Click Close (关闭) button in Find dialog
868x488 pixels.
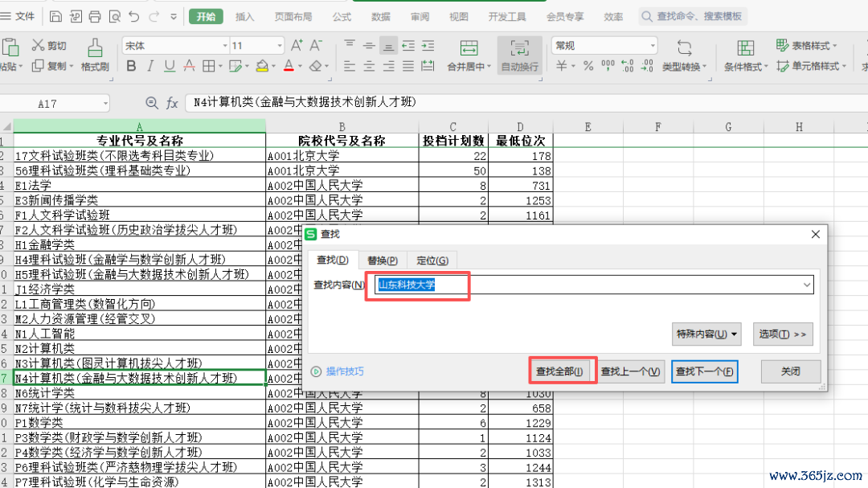(x=791, y=371)
